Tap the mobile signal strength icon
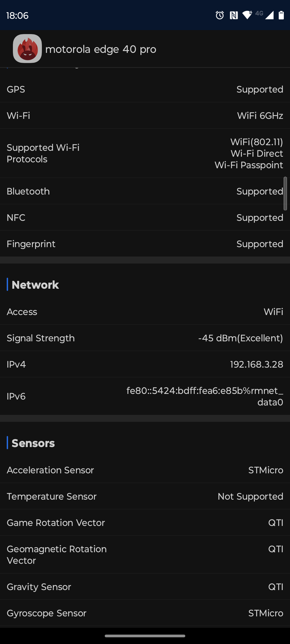This screenshot has height=644, width=290. 269,15
